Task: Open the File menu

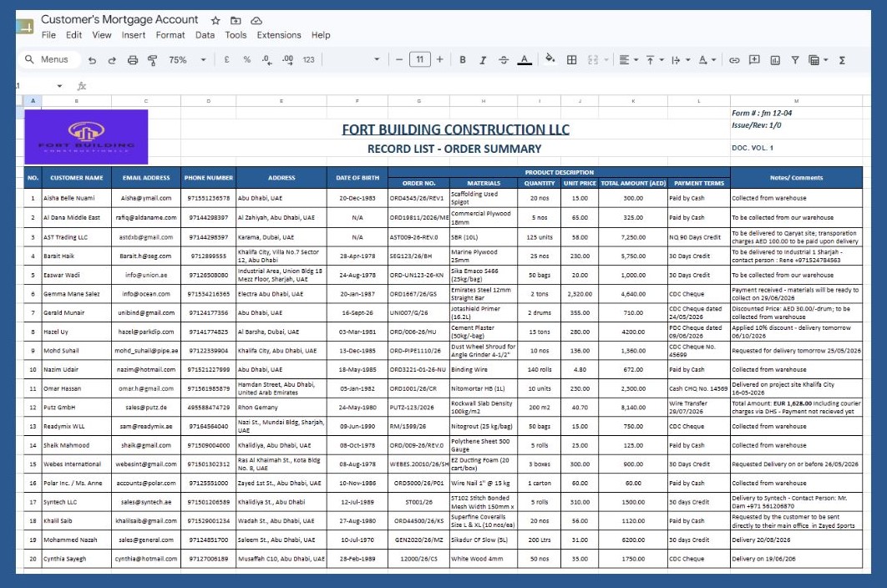Action: click(x=48, y=35)
